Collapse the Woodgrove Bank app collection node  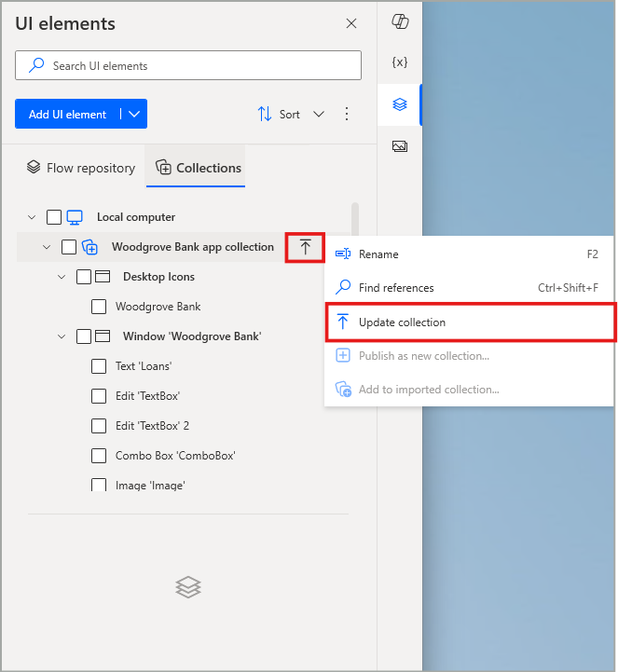[47, 247]
